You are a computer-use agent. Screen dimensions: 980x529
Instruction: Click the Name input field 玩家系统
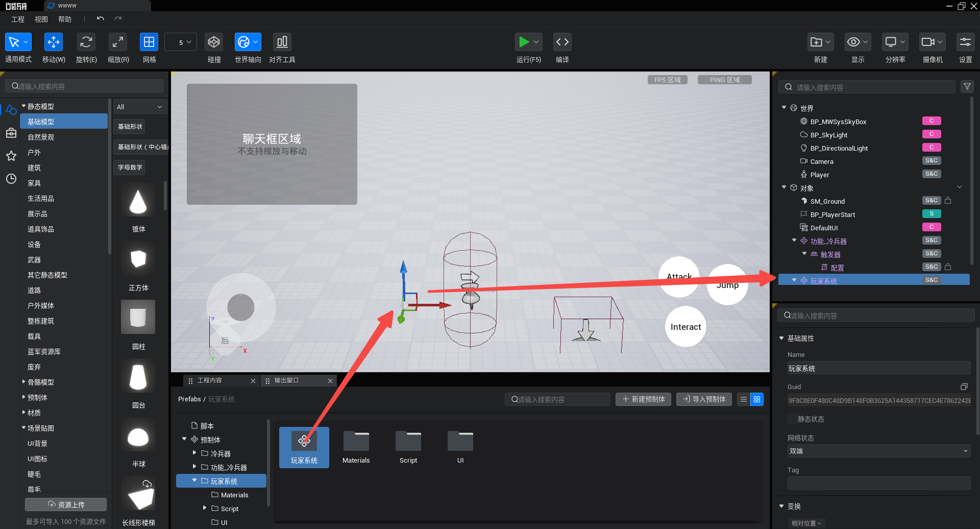878,368
